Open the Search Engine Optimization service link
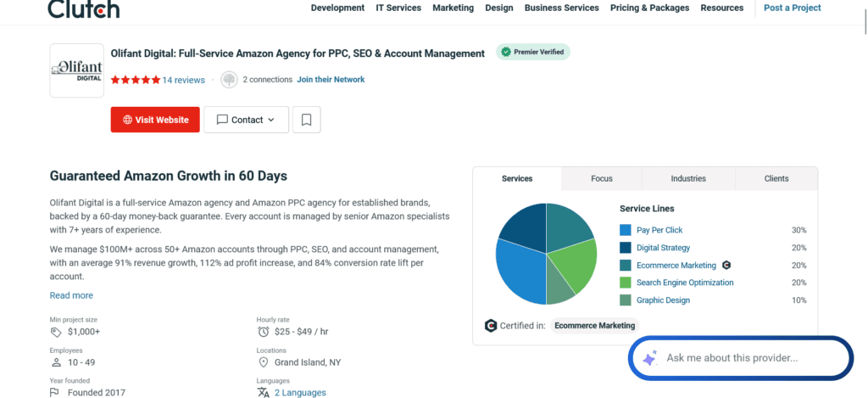This screenshot has height=398, width=868. [x=685, y=283]
